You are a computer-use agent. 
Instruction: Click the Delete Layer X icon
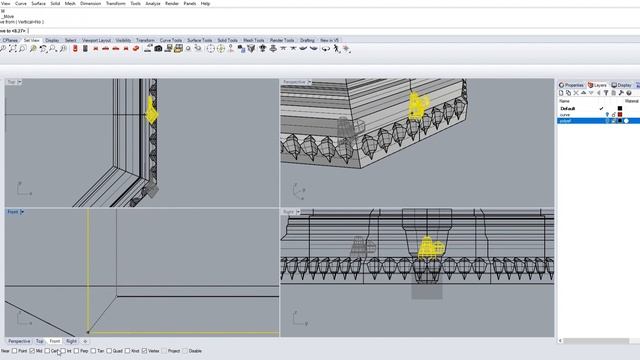click(576, 93)
